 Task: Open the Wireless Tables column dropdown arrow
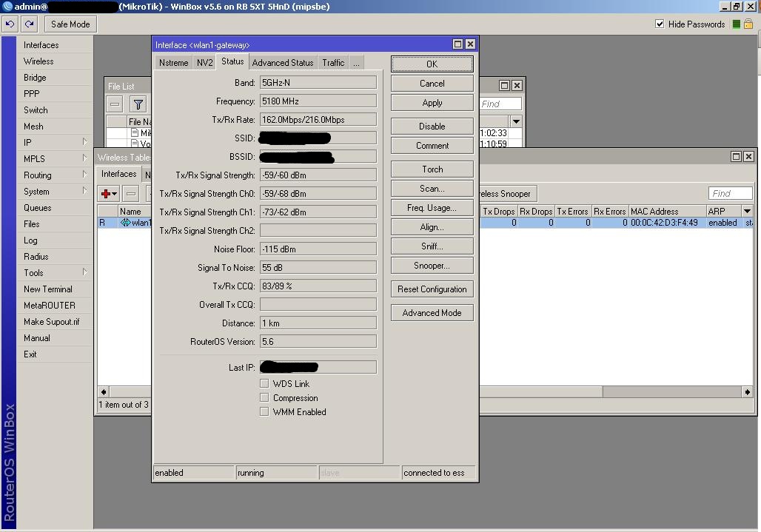coord(747,211)
